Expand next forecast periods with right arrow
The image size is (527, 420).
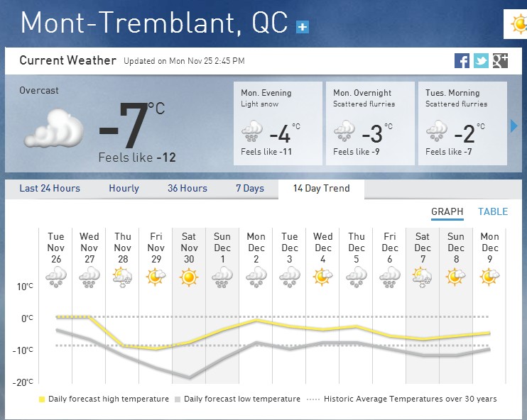(x=514, y=126)
